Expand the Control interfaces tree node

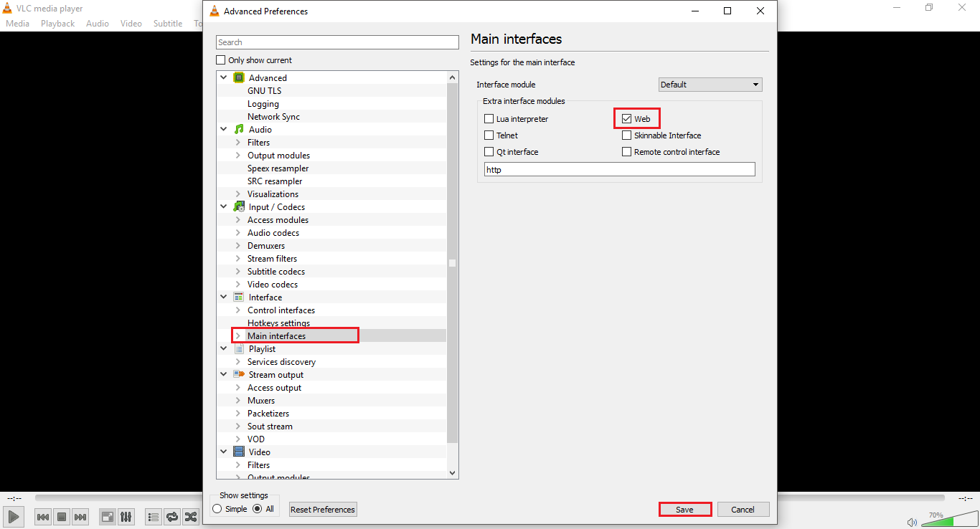click(238, 310)
